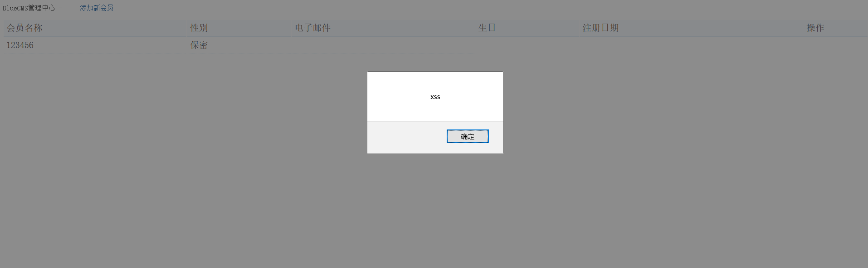The image size is (868, 268).
Task: Click the xss message text in the dialog
Action: (x=435, y=97)
